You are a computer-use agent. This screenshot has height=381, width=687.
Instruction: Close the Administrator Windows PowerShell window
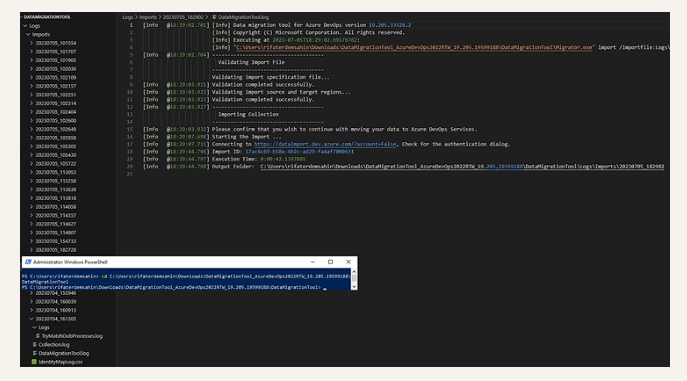pyautogui.click(x=348, y=262)
